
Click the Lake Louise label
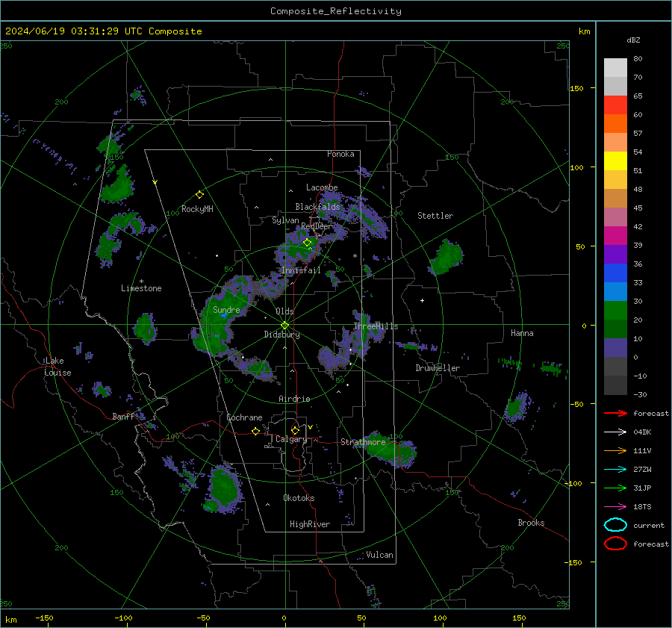point(57,367)
